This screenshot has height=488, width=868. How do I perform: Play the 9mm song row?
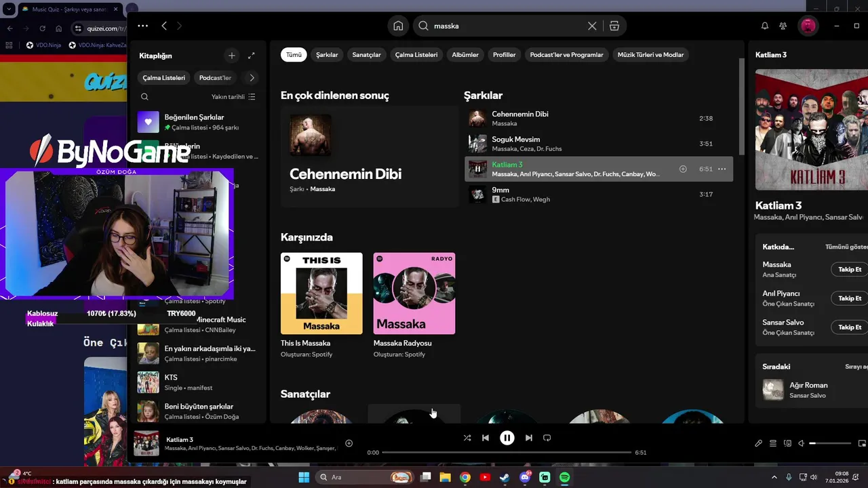pyautogui.click(x=599, y=195)
